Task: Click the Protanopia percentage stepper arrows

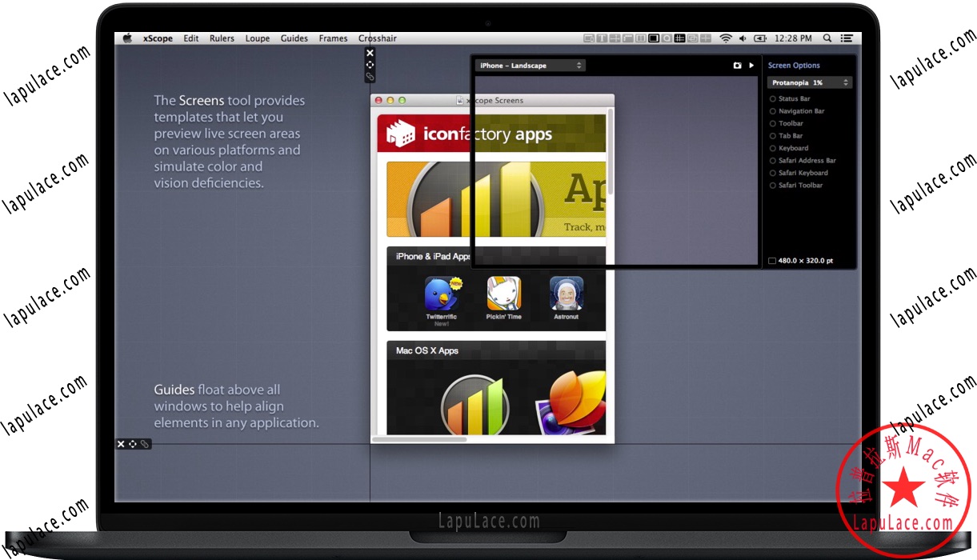Action: click(846, 82)
